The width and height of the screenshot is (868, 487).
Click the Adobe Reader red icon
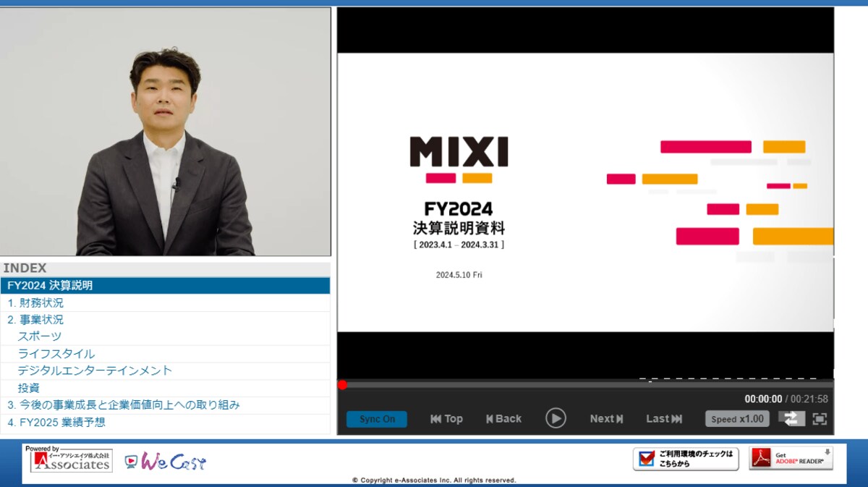click(761, 457)
